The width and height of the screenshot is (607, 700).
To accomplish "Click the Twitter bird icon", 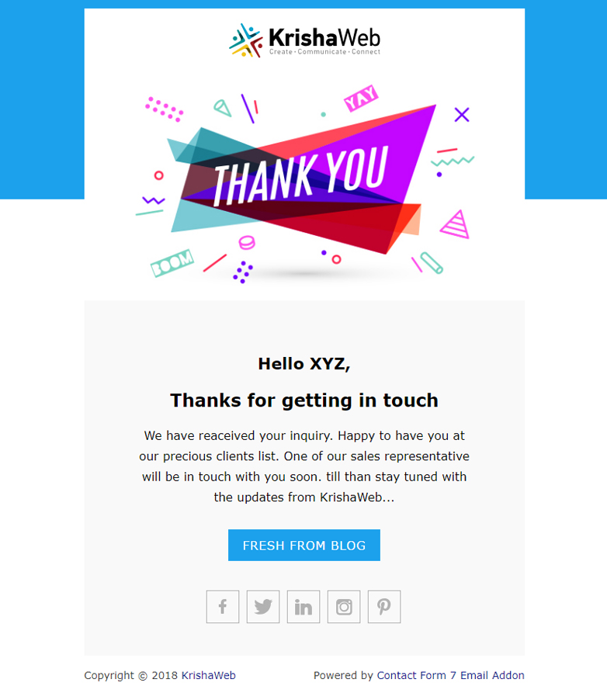I will tap(263, 607).
